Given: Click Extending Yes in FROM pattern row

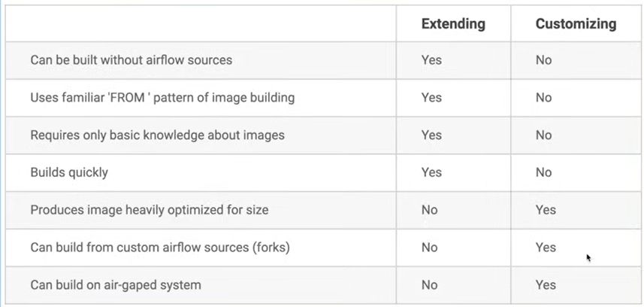Looking at the screenshot, I should pyautogui.click(x=431, y=98).
